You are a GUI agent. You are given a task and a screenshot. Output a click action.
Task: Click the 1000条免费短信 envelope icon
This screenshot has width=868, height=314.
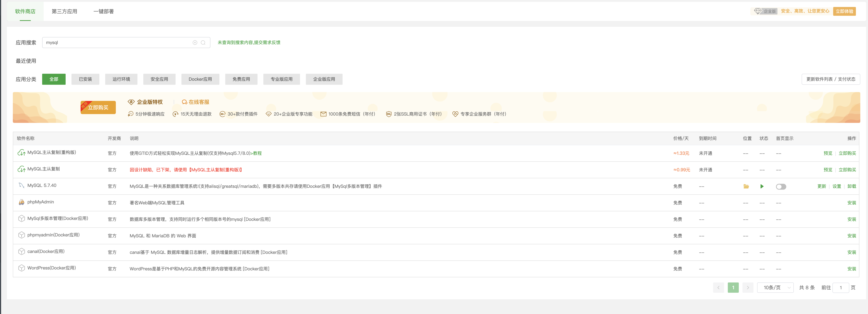323,114
